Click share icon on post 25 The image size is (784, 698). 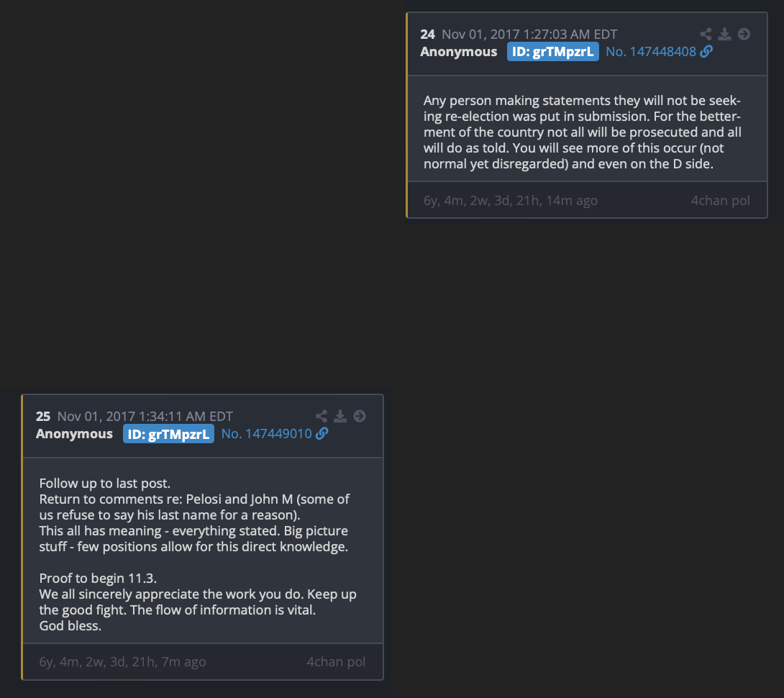tap(322, 417)
